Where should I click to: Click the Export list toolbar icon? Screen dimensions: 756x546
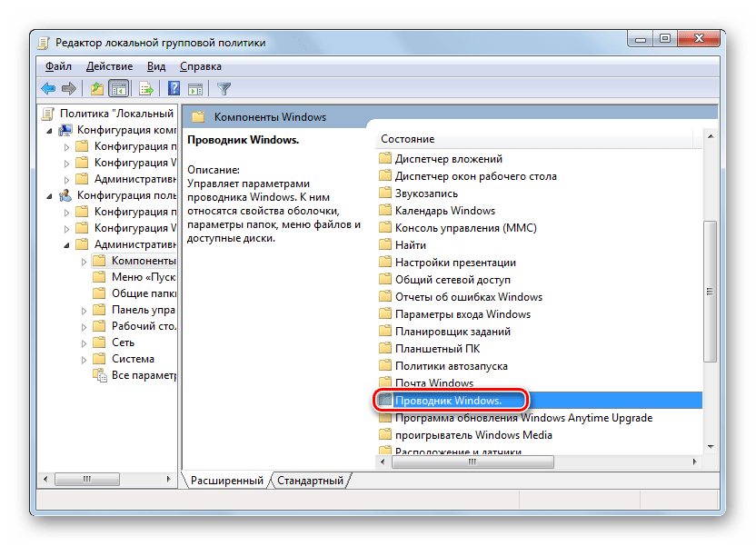[145, 88]
